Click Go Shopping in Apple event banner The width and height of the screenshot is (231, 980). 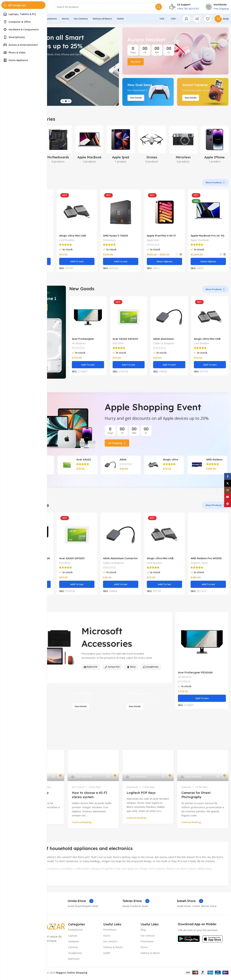(x=117, y=443)
